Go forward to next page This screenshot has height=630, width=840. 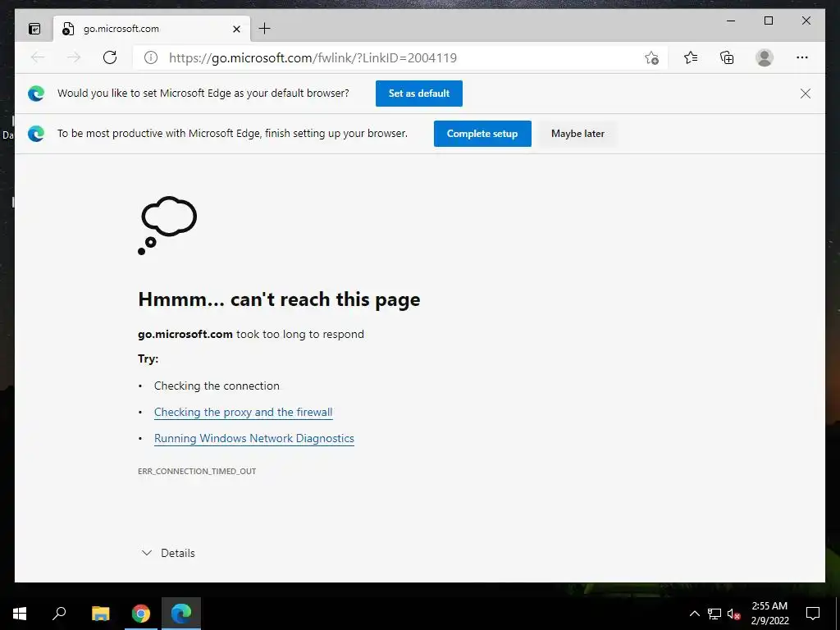pyautogui.click(x=73, y=57)
